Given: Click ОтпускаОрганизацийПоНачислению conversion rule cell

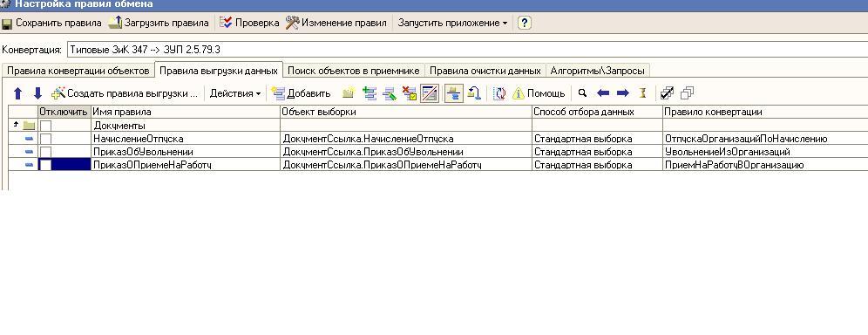Looking at the screenshot, I should point(765,139).
